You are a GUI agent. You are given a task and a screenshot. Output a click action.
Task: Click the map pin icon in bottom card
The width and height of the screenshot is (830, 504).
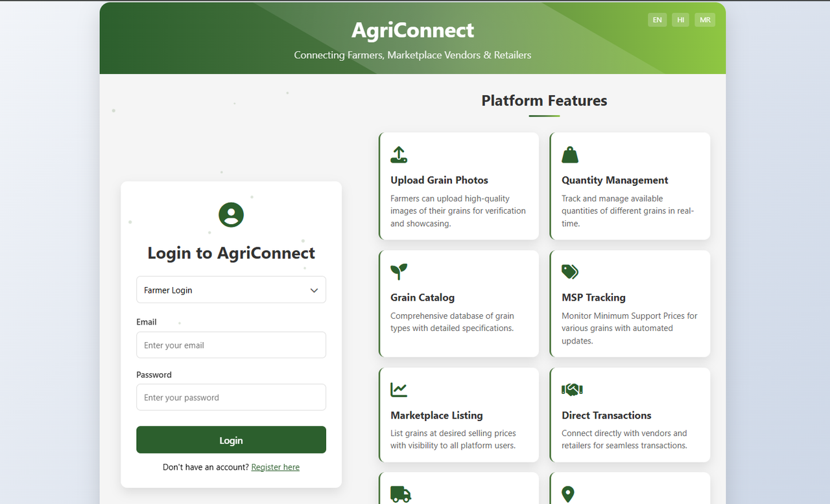point(568,495)
